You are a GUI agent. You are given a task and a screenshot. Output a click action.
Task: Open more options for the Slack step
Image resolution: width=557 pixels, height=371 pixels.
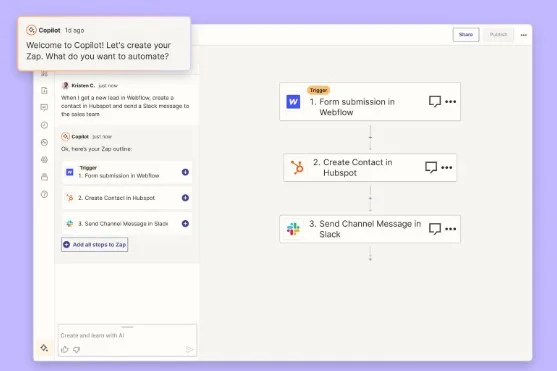coord(450,229)
